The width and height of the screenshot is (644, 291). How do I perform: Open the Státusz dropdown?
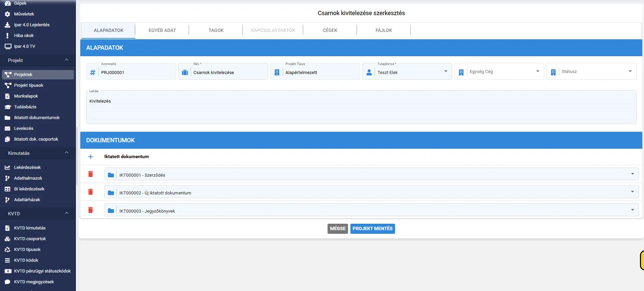coord(591,71)
